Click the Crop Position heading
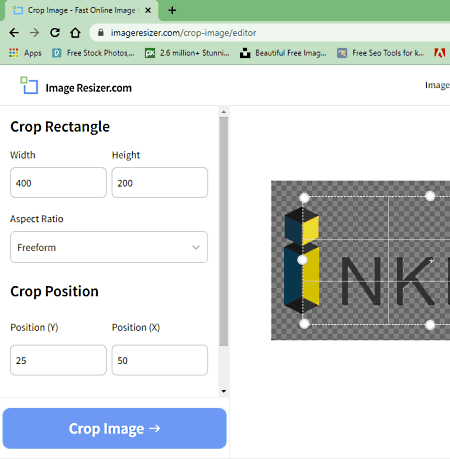The image size is (450, 459). (54, 291)
